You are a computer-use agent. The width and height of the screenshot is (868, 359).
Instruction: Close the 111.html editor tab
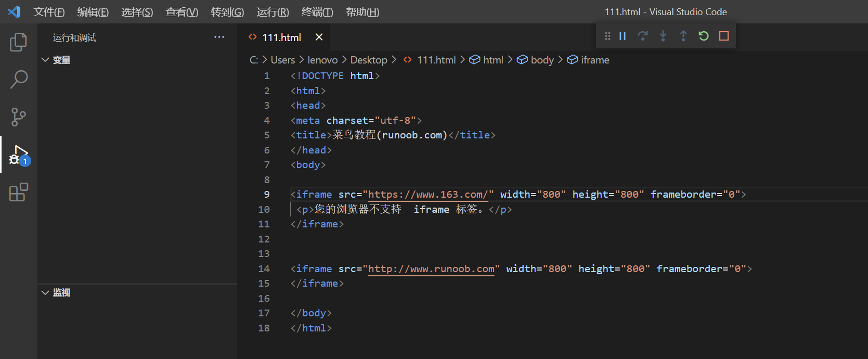(319, 37)
